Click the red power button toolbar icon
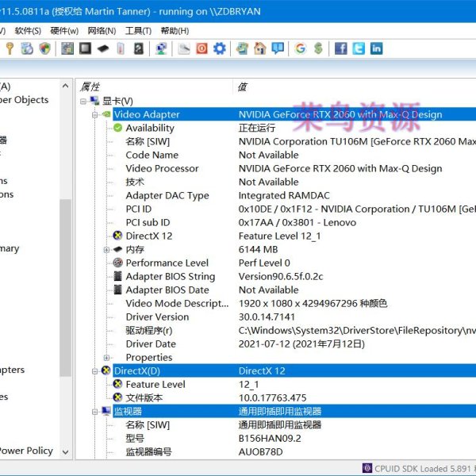The height and width of the screenshot is (476, 476). tap(202, 48)
